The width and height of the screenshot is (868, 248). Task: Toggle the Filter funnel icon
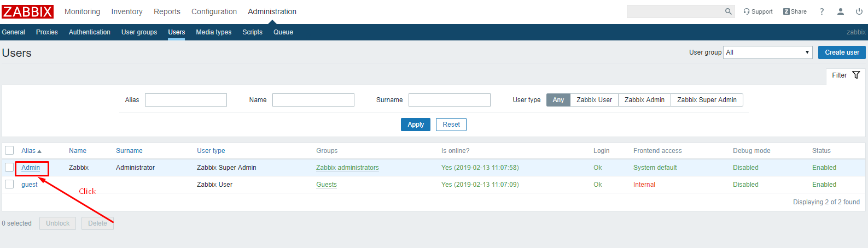point(856,75)
